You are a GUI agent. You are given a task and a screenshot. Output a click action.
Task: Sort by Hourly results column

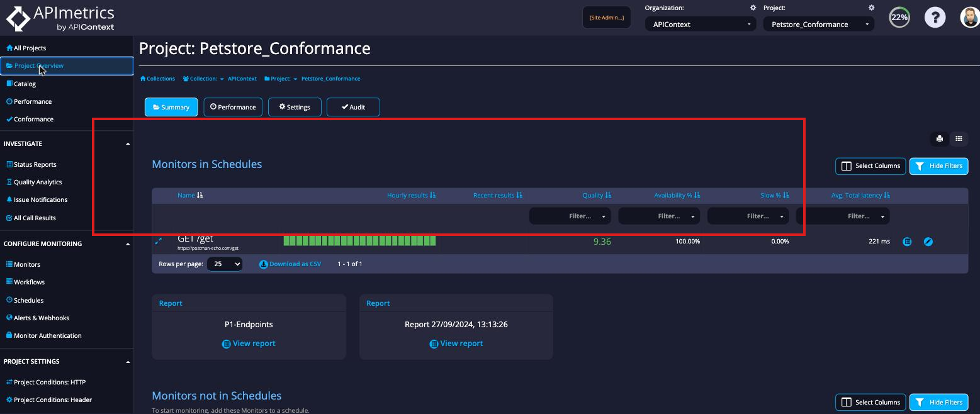412,195
